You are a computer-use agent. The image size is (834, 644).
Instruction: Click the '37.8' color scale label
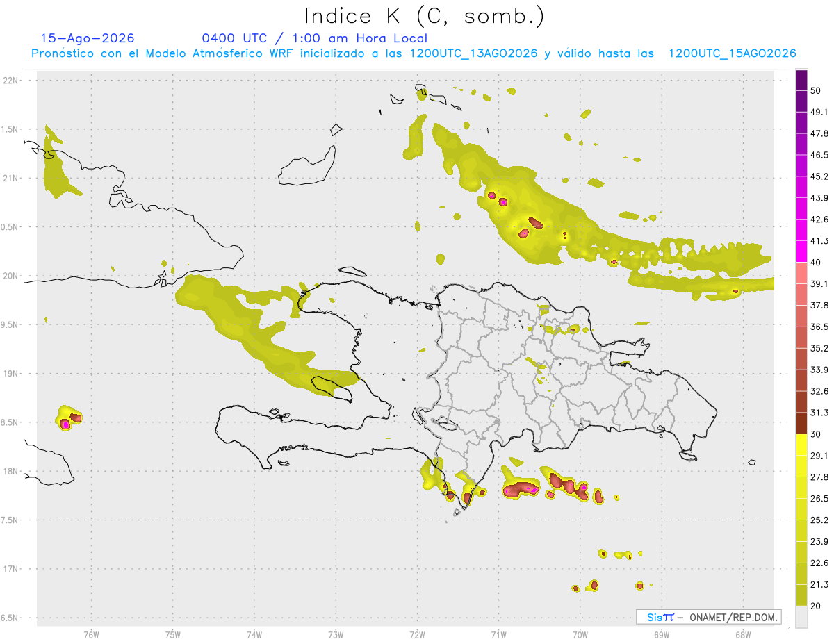(819, 305)
